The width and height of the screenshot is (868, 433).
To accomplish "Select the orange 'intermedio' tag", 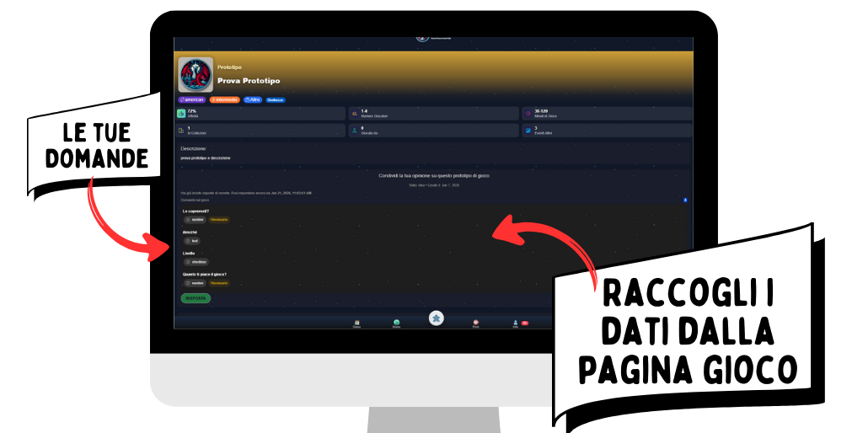I will (224, 99).
